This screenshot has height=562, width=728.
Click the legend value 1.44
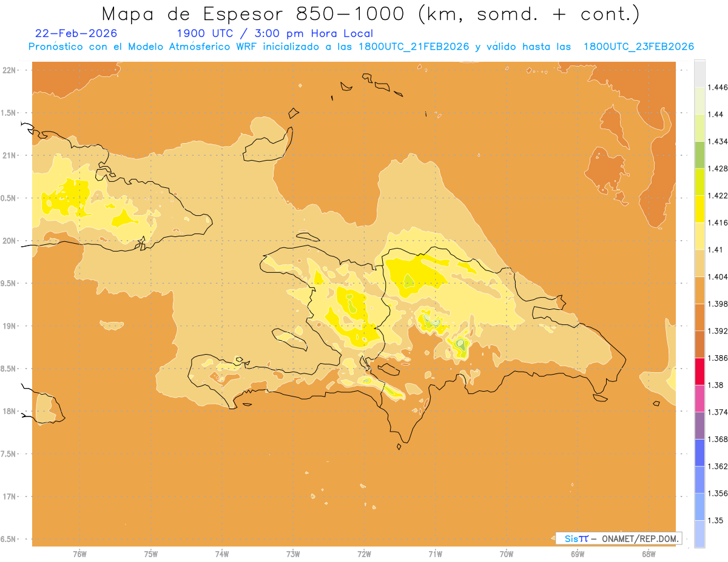tap(716, 115)
